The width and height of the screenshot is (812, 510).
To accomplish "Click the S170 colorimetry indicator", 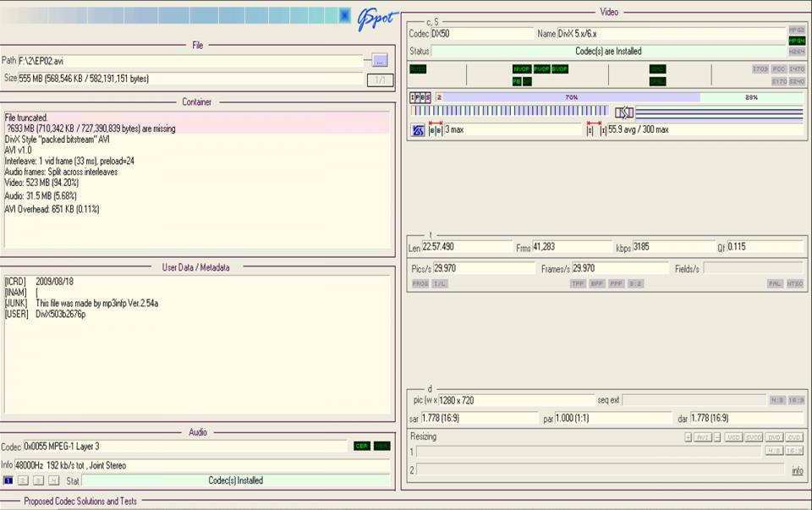I will point(779,81).
